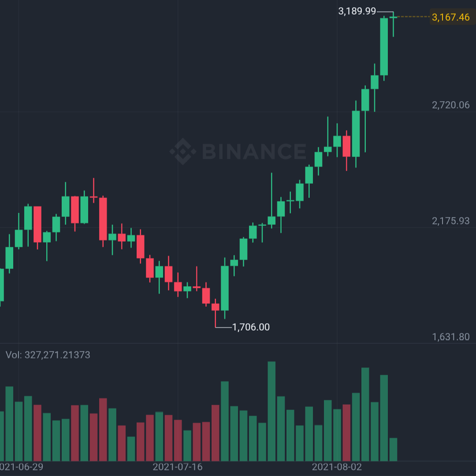Click the large green candle right after the 1,706.00 low

click(x=224, y=288)
